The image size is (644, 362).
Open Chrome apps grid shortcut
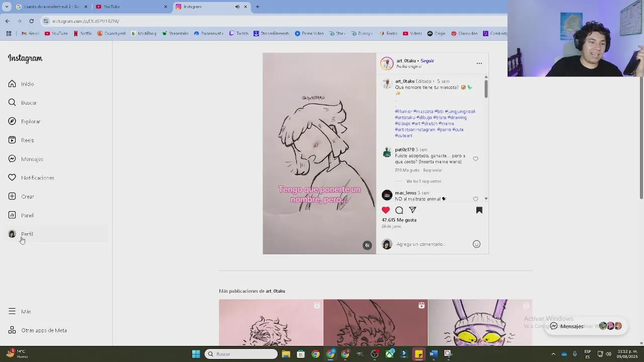coord(9,34)
